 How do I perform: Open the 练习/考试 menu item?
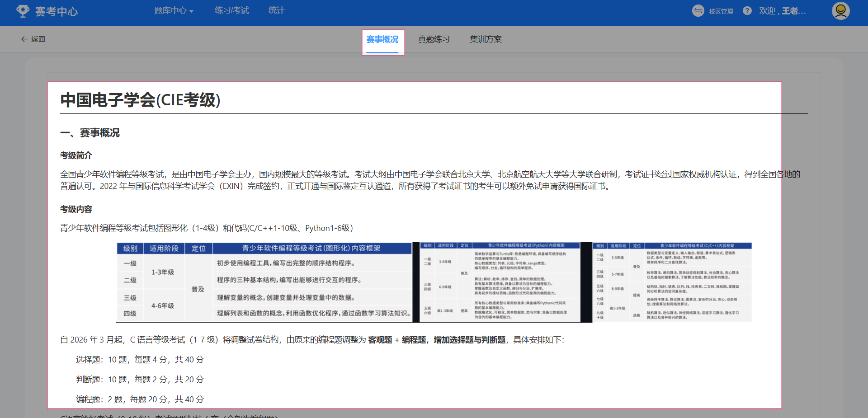click(231, 10)
